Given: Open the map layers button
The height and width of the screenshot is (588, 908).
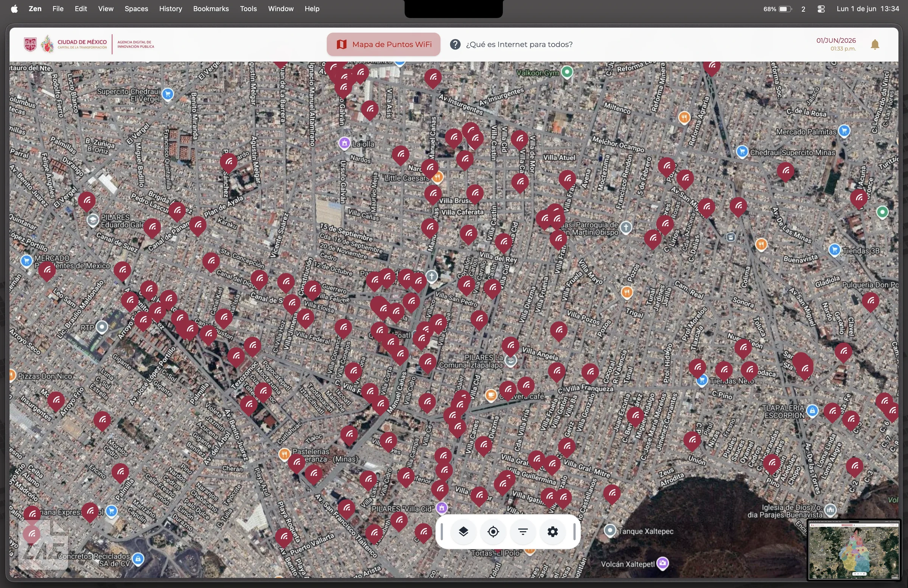Looking at the screenshot, I should click(x=463, y=531).
